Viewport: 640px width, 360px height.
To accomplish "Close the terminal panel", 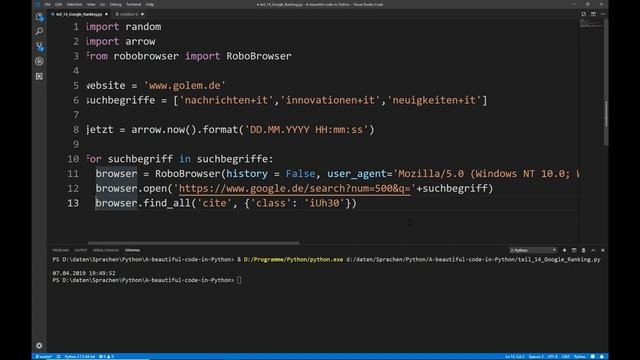I will click(603, 250).
